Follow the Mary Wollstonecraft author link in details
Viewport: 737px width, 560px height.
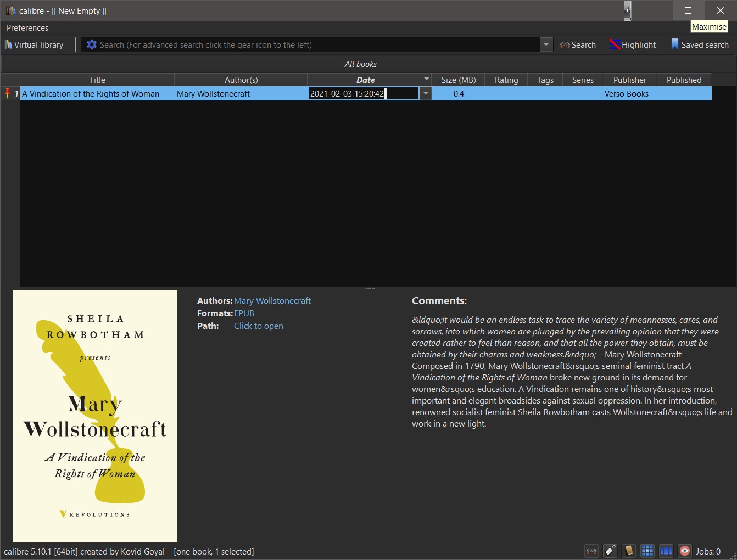click(272, 301)
